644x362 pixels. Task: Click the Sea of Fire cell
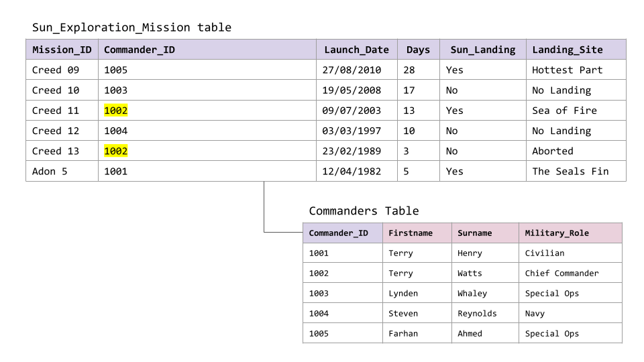coord(576,111)
